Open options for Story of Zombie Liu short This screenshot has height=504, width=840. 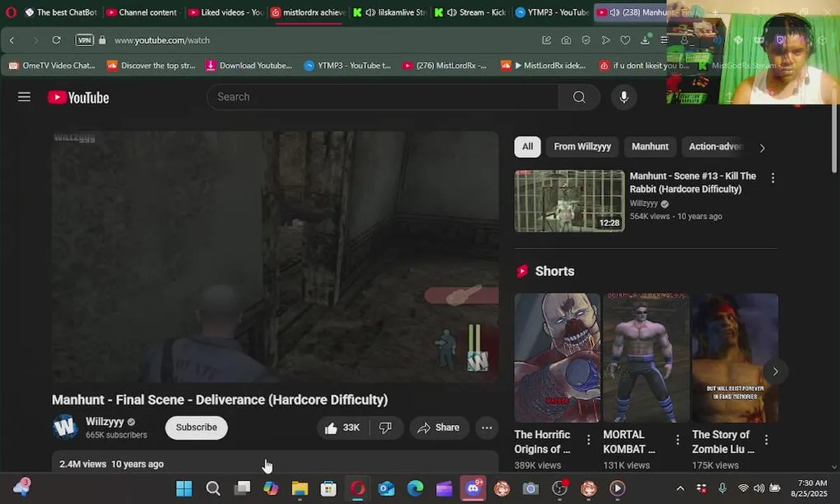point(766,440)
